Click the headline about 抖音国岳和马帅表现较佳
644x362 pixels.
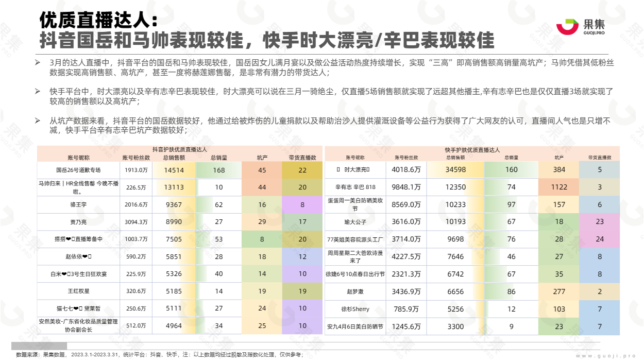click(267, 40)
